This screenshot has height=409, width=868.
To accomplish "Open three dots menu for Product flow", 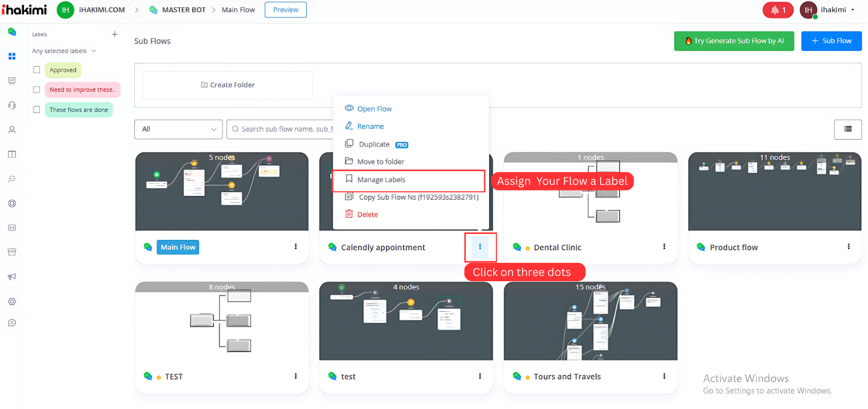I will 849,247.
